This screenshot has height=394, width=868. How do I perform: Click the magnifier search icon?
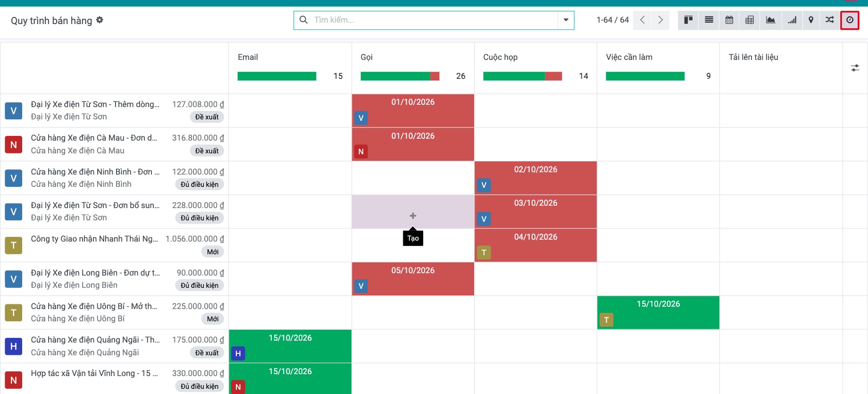[x=304, y=20]
